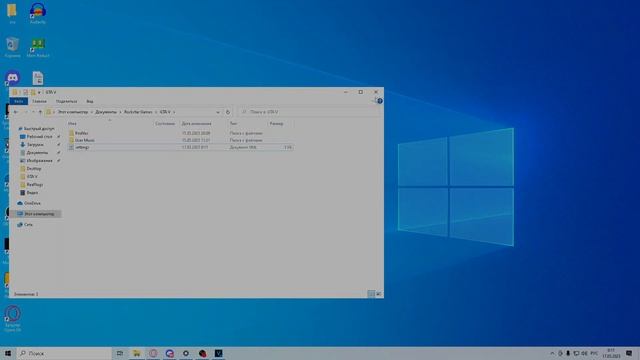Open the Recycle Bin desktop icon
Image resolution: width=640 pixels, height=360 pixels.
pyautogui.click(x=13, y=46)
